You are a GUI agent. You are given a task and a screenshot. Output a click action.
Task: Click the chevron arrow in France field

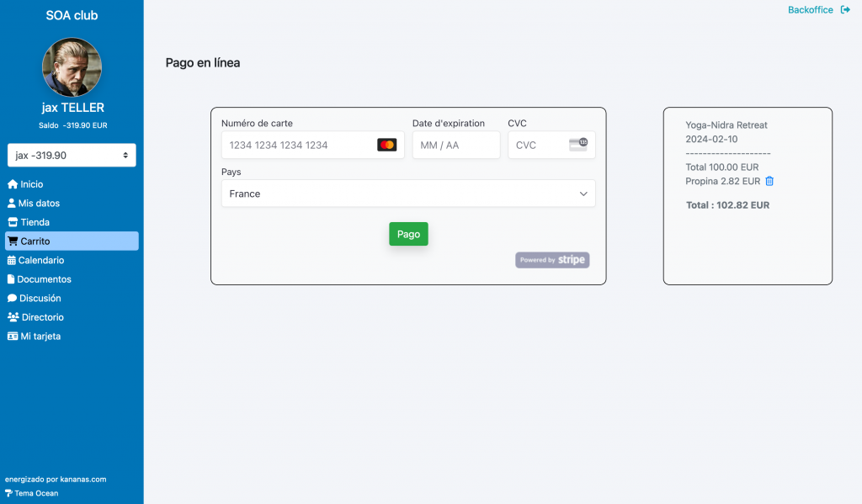(x=583, y=194)
